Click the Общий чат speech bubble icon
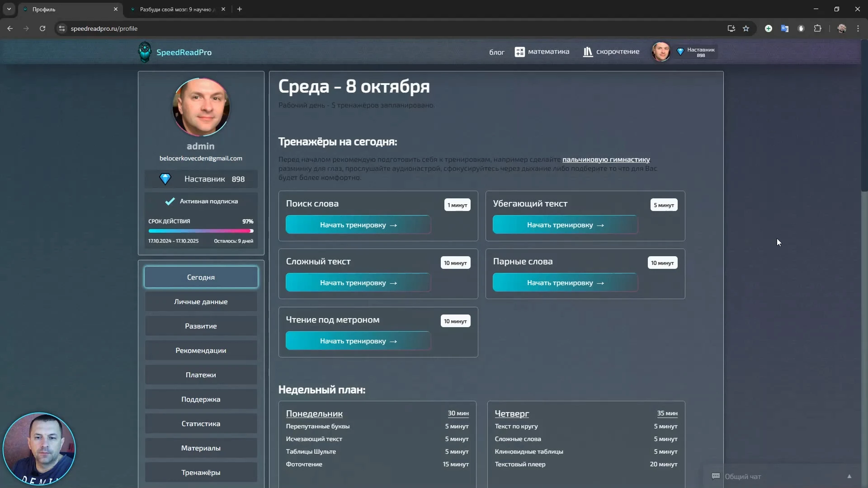Viewport: 868px width, 488px height. click(x=716, y=476)
